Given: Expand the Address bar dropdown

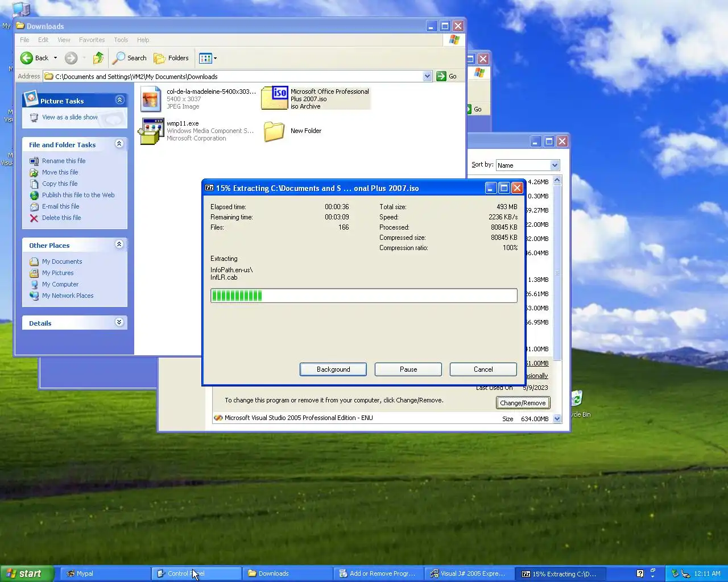Looking at the screenshot, I should (427, 76).
